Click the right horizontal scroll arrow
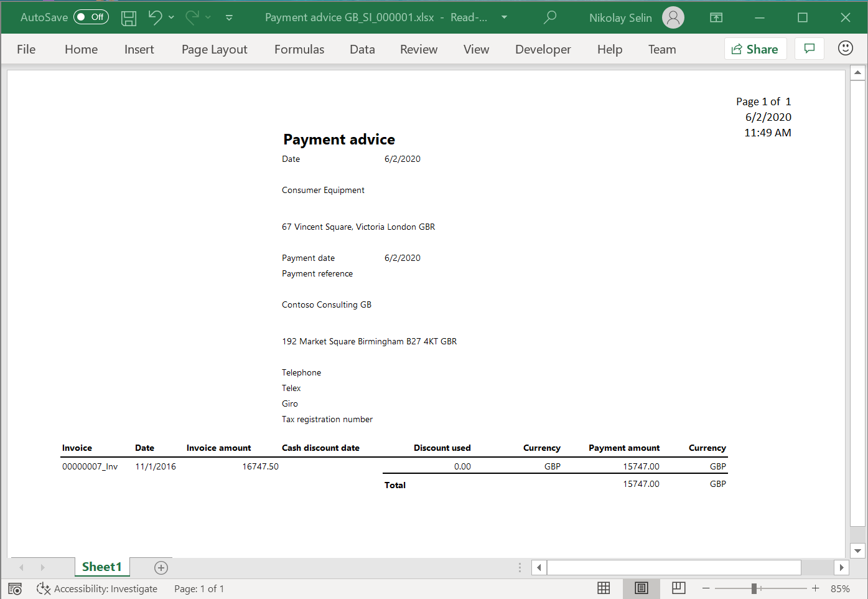The width and height of the screenshot is (868, 599). [x=841, y=567]
